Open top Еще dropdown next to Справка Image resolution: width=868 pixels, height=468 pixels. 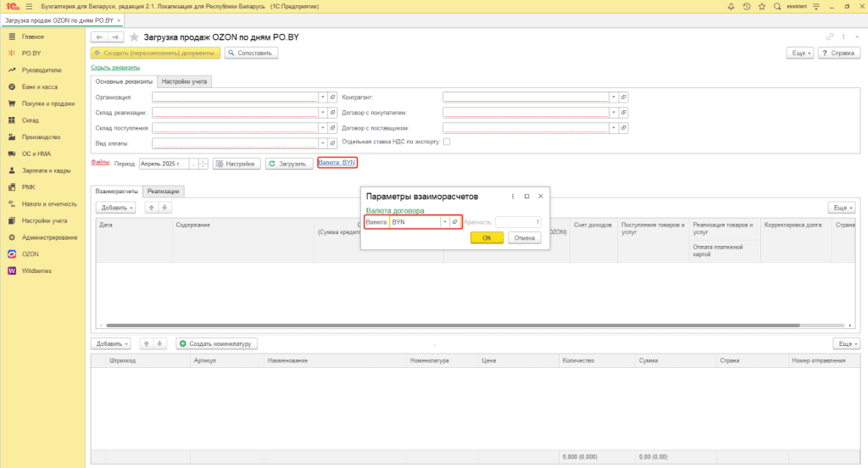[x=800, y=53]
